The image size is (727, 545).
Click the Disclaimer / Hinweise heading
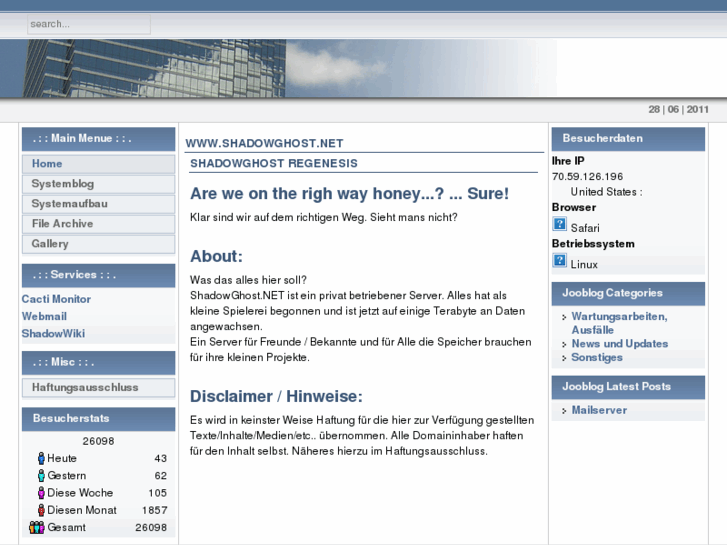coord(276,396)
